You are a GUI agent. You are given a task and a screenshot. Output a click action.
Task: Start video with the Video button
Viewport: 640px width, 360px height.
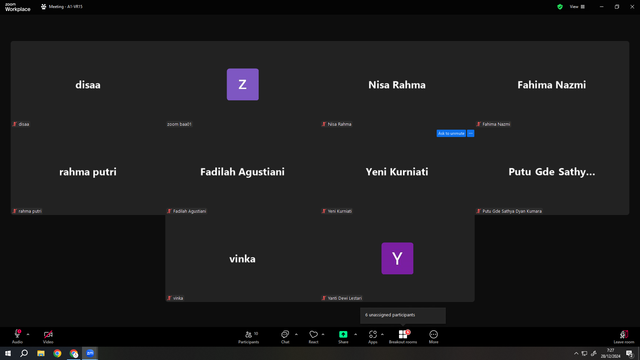point(48,336)
